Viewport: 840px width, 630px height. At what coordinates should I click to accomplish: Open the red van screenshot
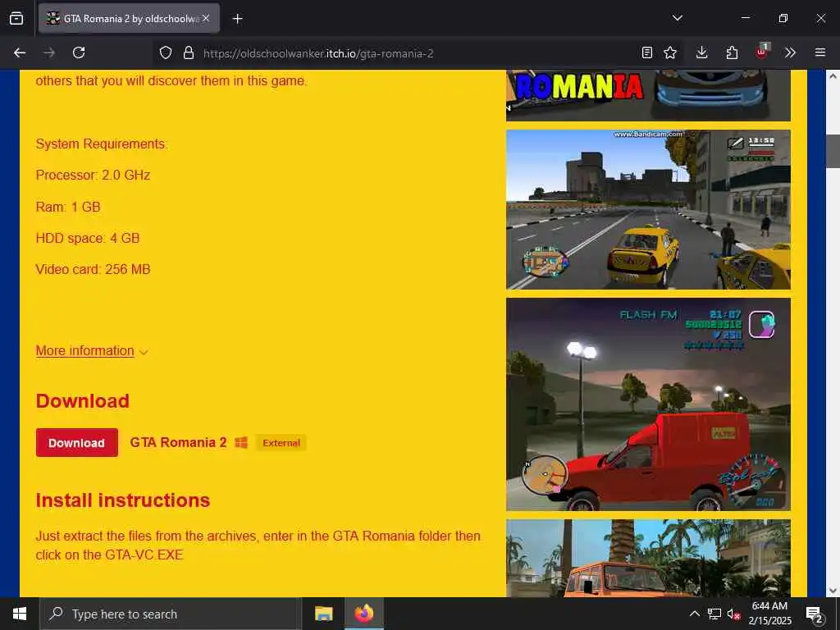[x=648, y=404]
